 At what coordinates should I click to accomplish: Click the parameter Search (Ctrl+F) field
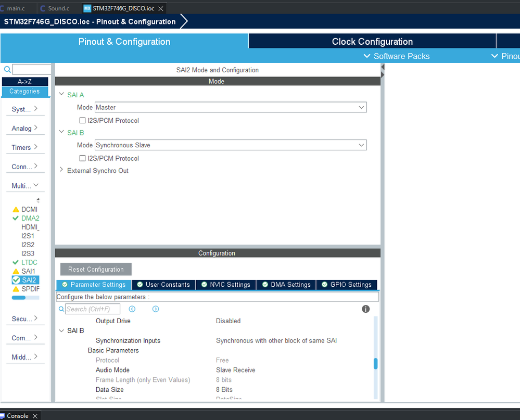click(x=93, y=309)
